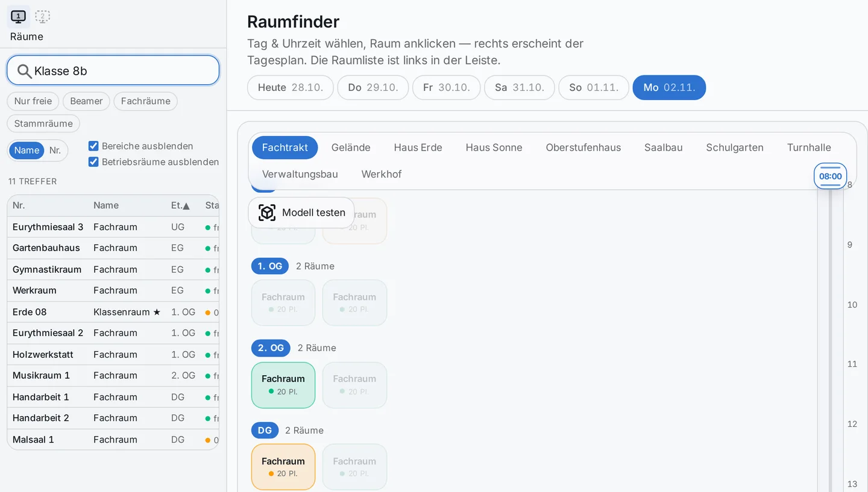Grab the 08:00 time slider handle
Viewport: 868px width, 492px height.
tap(831, 176)
